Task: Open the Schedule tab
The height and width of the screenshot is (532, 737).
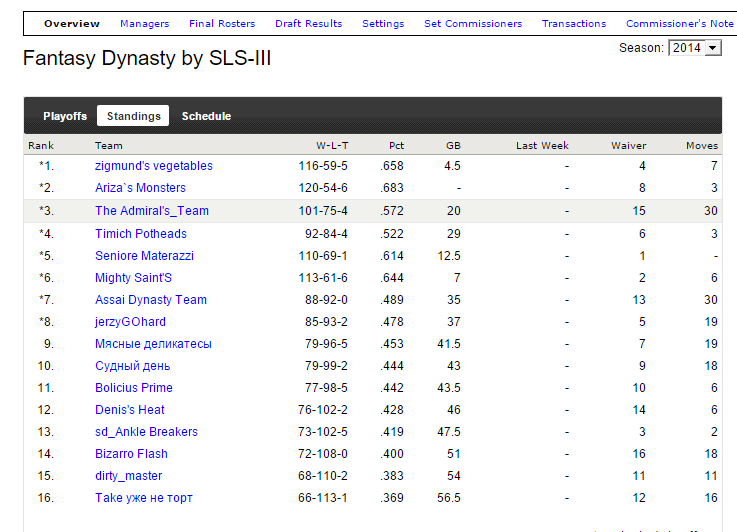Action: [x=206, y=116]
